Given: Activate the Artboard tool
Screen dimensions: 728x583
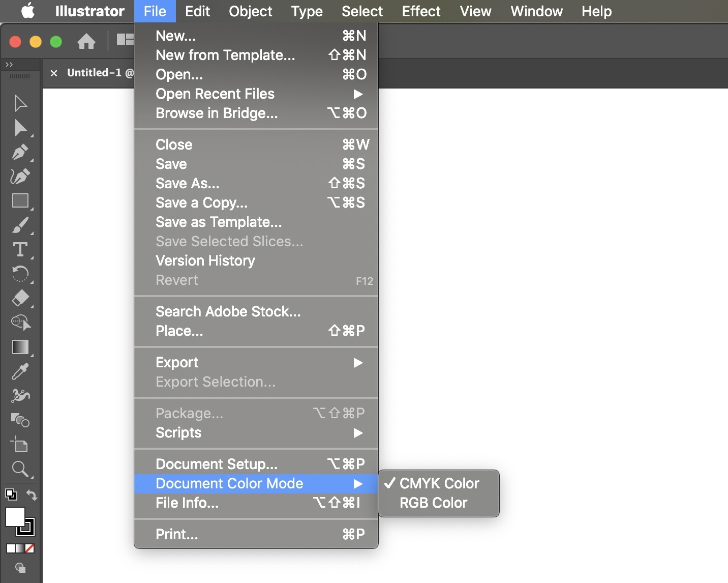Looking at the screenshot, I should [x=20, y=445].
